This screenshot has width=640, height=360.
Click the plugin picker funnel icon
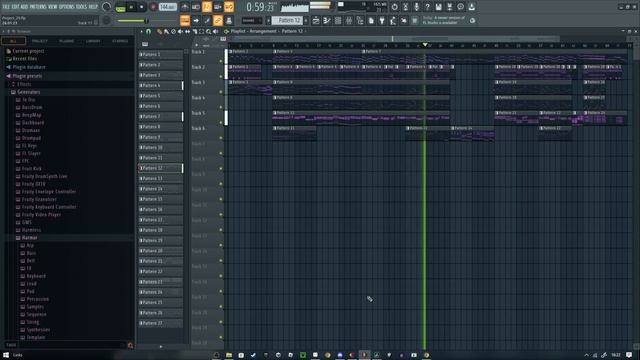coord(382,20)
